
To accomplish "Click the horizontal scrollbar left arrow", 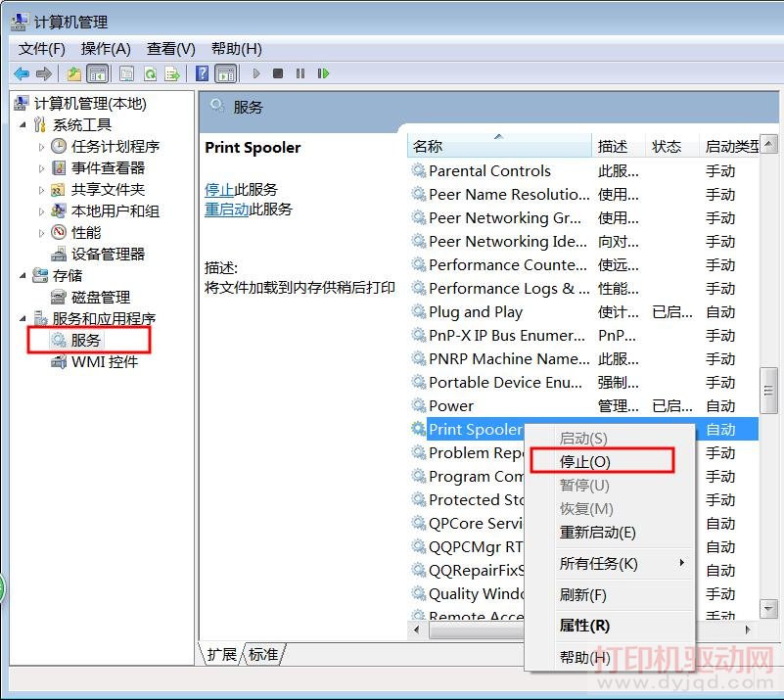I will pos(417,630).
